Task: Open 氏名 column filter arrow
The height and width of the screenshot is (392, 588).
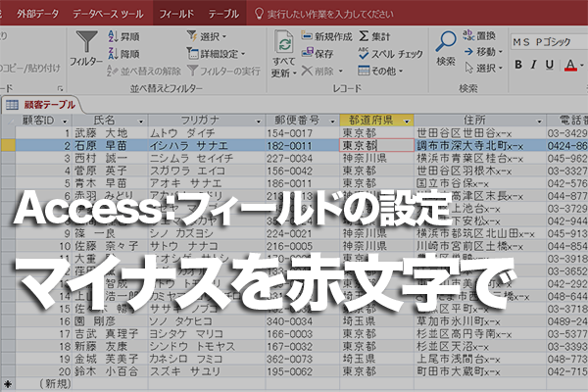Action: pos(141,122)
